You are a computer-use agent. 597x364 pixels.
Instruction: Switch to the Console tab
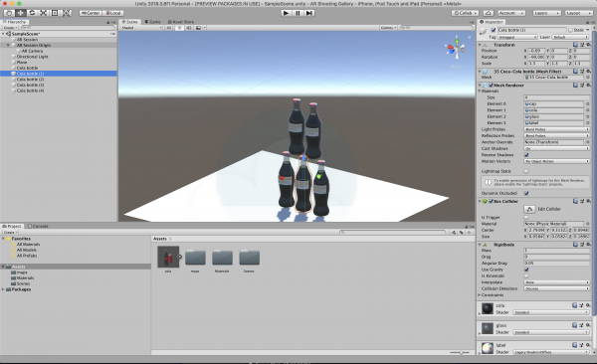38,226
